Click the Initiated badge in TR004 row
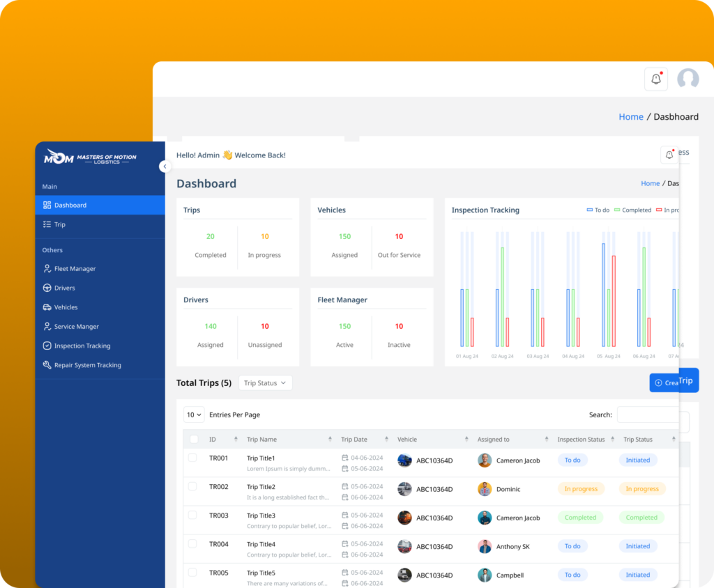The image size is (714, 588). pos(638,546)
